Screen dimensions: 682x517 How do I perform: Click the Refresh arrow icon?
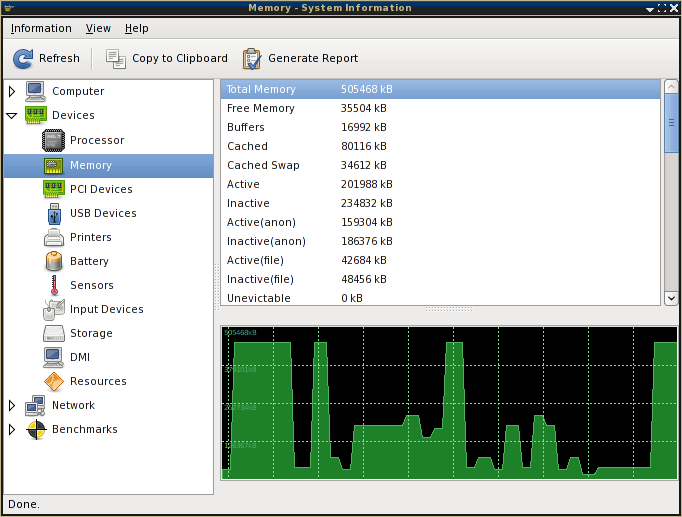[x=23, y=58]
